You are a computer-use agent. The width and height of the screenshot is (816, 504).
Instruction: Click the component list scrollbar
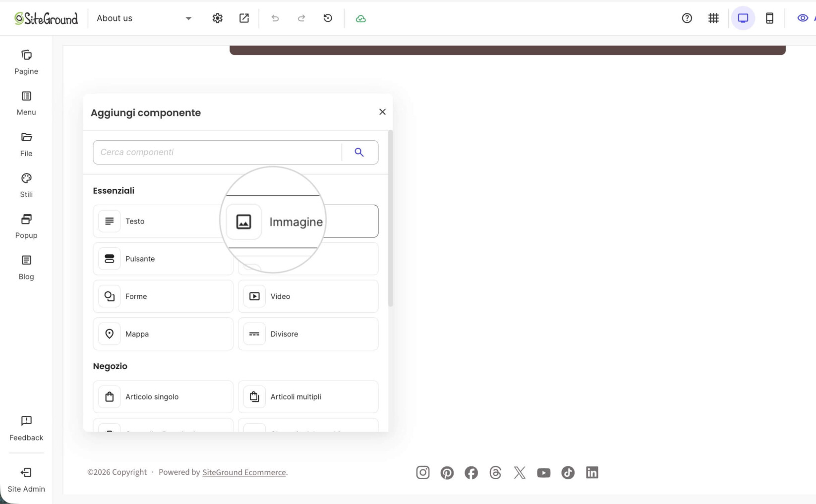391,218
